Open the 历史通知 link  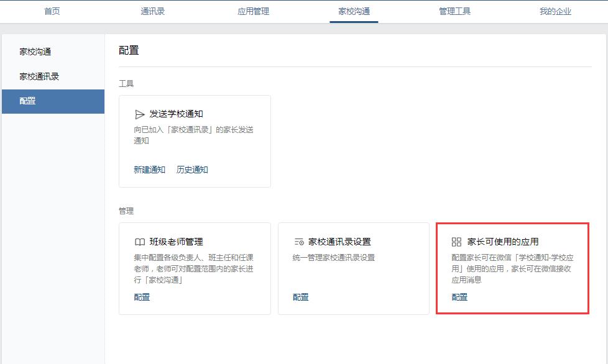point(192,170)
